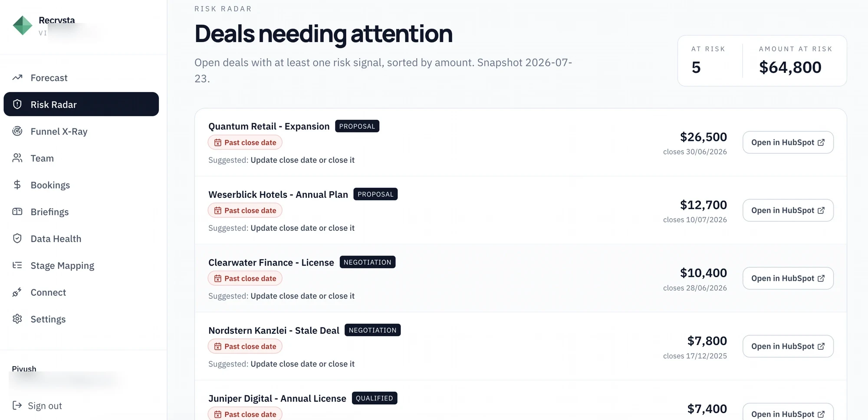
Task: Open Clearwater Finance deal in HubSpot
Action: coord(788,278)
